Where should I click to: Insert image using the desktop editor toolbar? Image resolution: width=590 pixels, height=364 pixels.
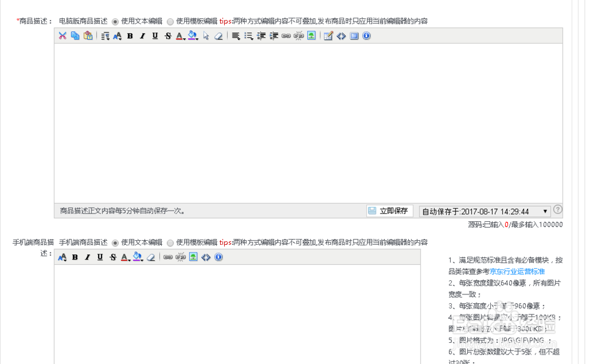click(312, 36)
